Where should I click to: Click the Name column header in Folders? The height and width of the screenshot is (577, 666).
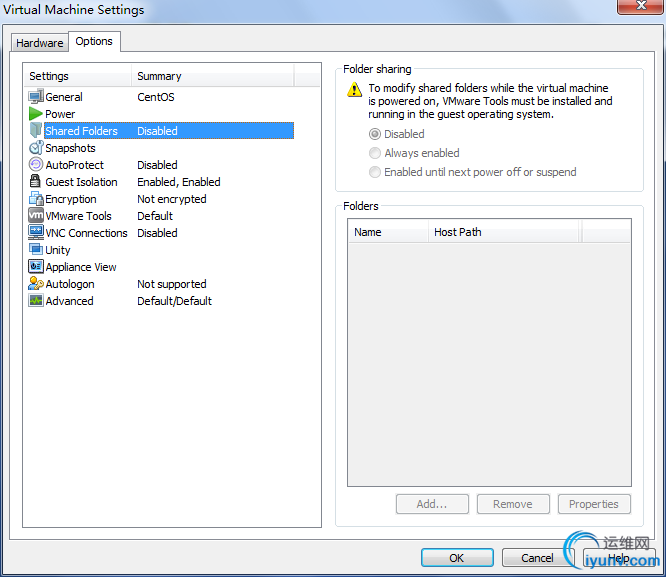[x=388, y=232]
